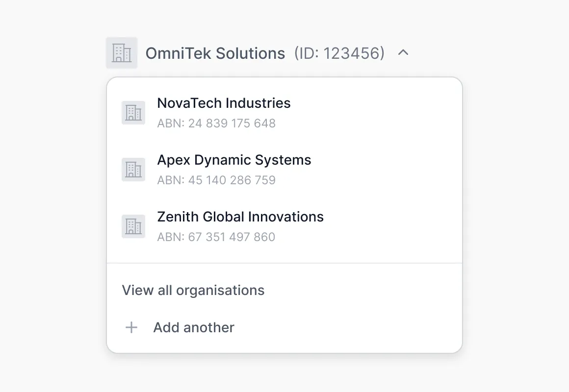The height and width of the screenshot is (392, 569).
Task: Switch to Apex Dynamic Systems
Action: click(x=284, y=170)
